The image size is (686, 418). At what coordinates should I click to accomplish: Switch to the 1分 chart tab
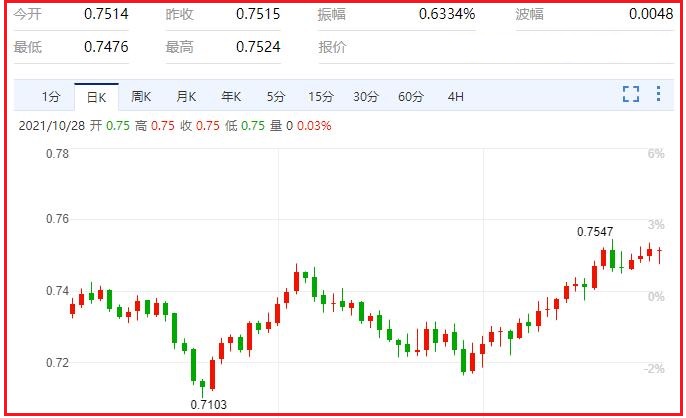coord(51,97)
